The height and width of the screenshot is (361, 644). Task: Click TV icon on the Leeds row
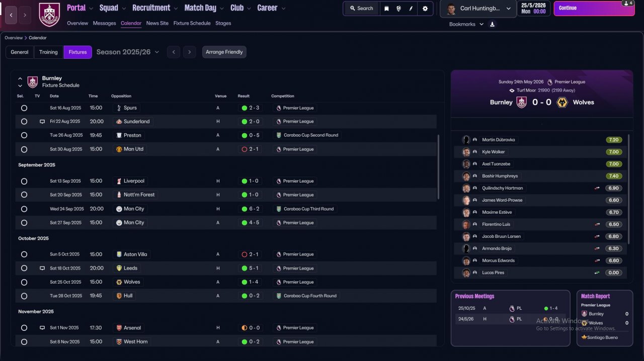(42, 268)
